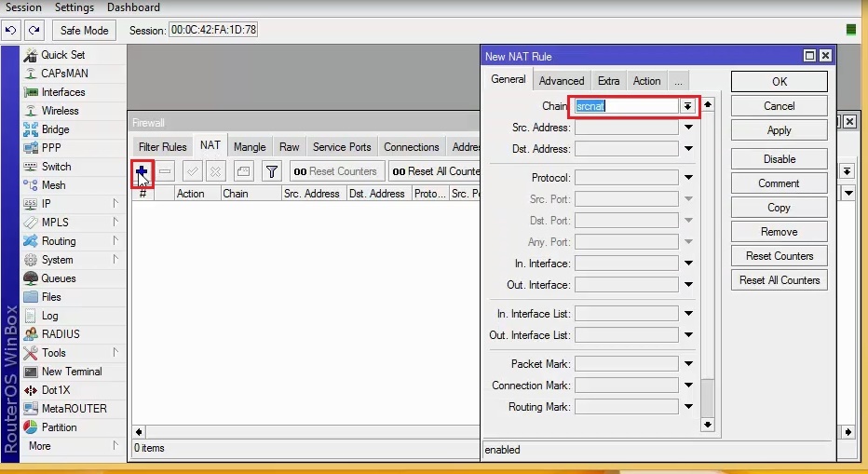Expand the IP submenu in sidebar
The height and width of the screenshot is (474, 868).
coord(115,204)
